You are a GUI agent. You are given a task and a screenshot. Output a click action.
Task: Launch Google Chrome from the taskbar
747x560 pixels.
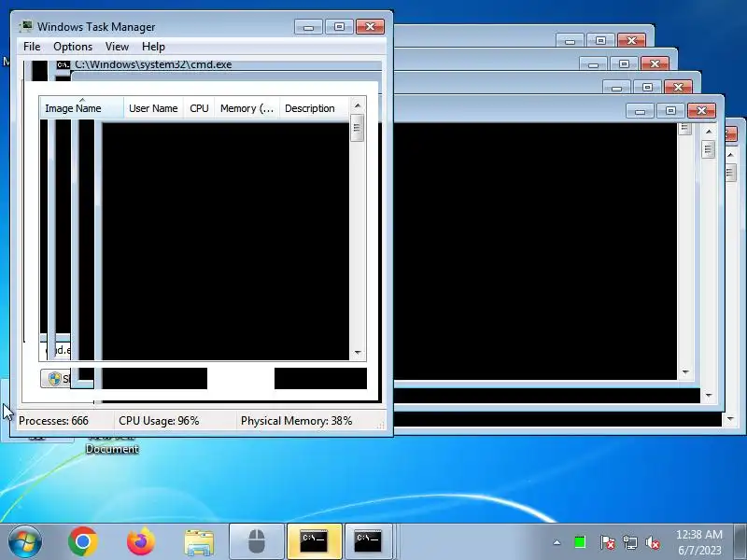pyautogui.click(x=83, y=541)
